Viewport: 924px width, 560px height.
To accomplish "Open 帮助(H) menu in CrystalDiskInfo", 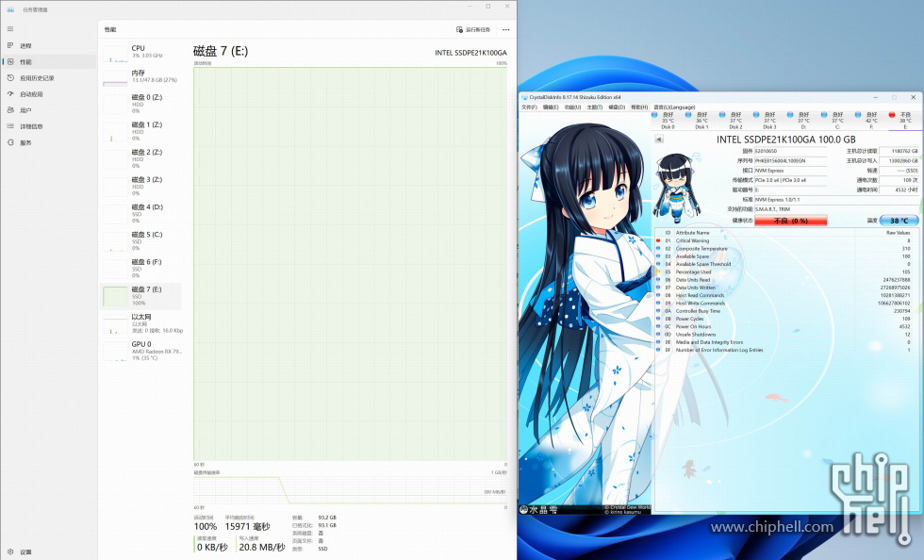I will click(x=639, y=107).
